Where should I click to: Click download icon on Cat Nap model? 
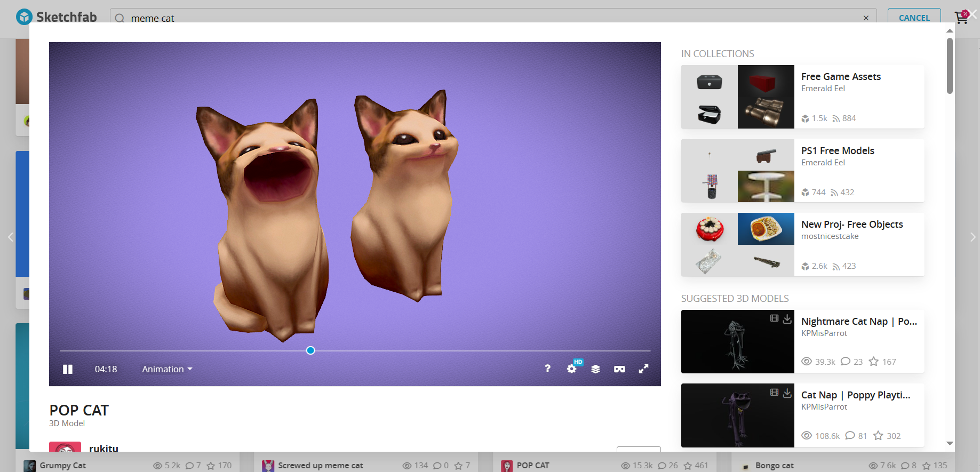(x=787, y=393)
